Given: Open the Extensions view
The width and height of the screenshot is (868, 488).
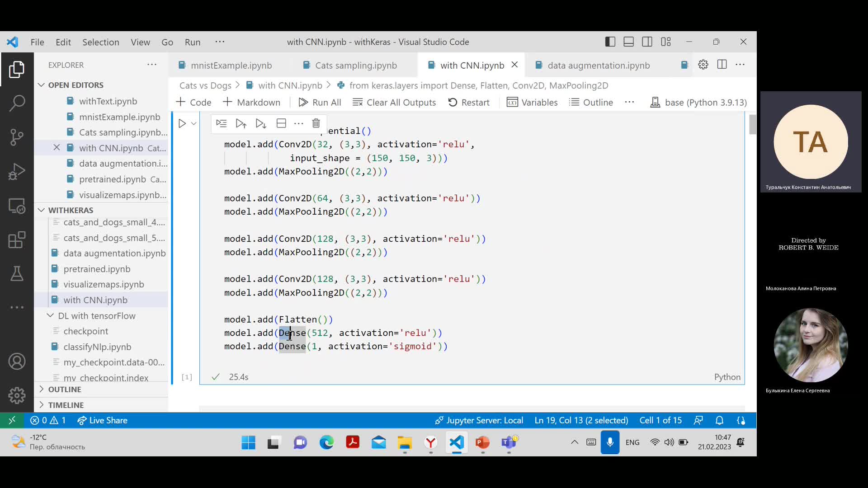Looking at the screenshot, I should (x=17, y=240).
